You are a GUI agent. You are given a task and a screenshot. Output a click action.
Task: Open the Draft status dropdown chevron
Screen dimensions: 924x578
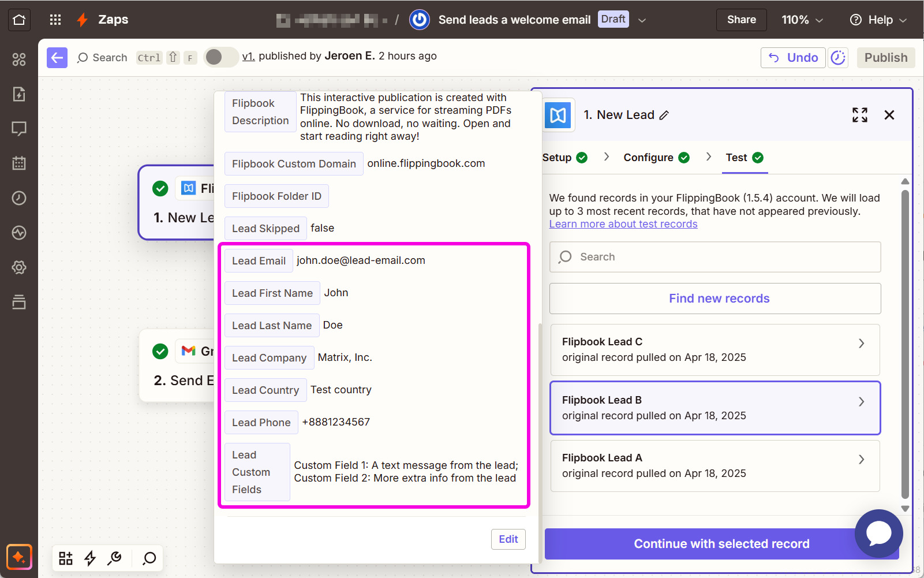coord(642,20)
